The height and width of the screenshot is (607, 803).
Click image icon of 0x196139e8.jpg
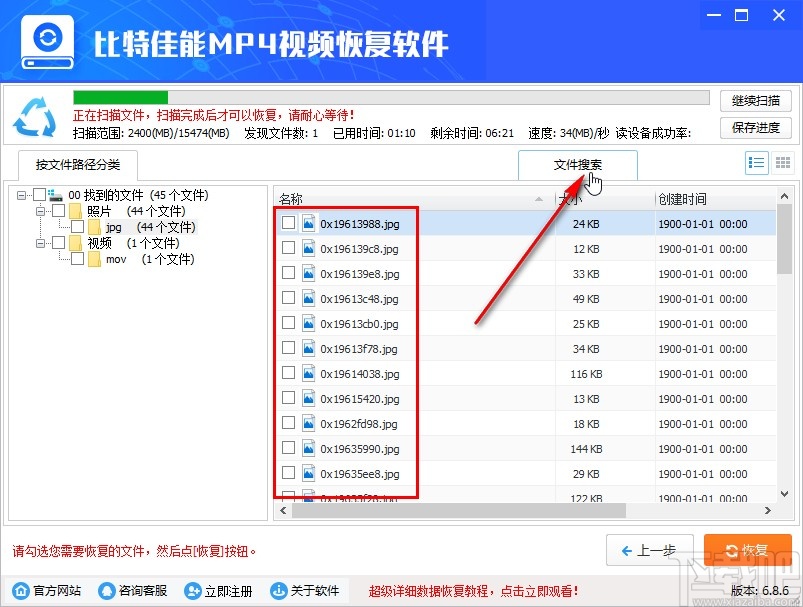[308, 274]
